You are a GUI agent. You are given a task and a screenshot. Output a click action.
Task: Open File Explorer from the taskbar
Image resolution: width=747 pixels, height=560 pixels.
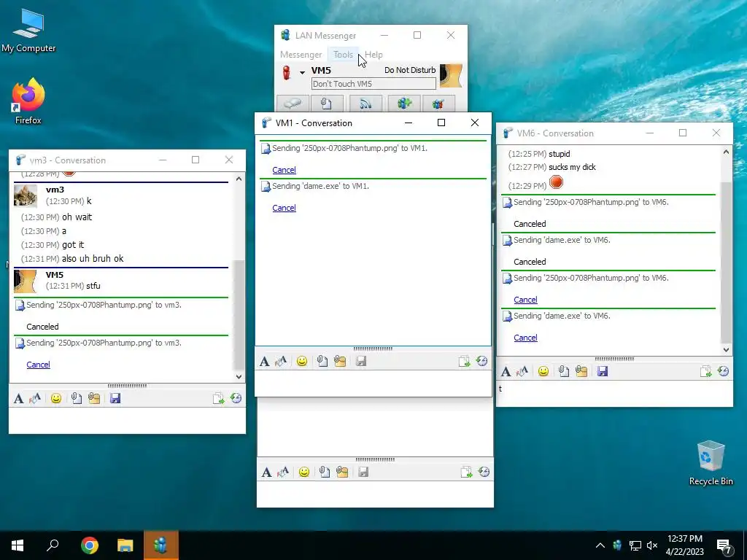pos(125,545)
